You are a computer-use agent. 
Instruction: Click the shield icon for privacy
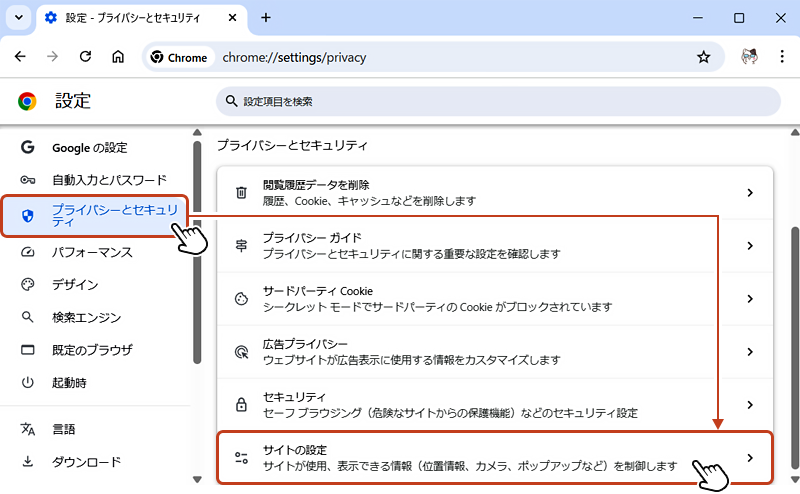[28, 216]
